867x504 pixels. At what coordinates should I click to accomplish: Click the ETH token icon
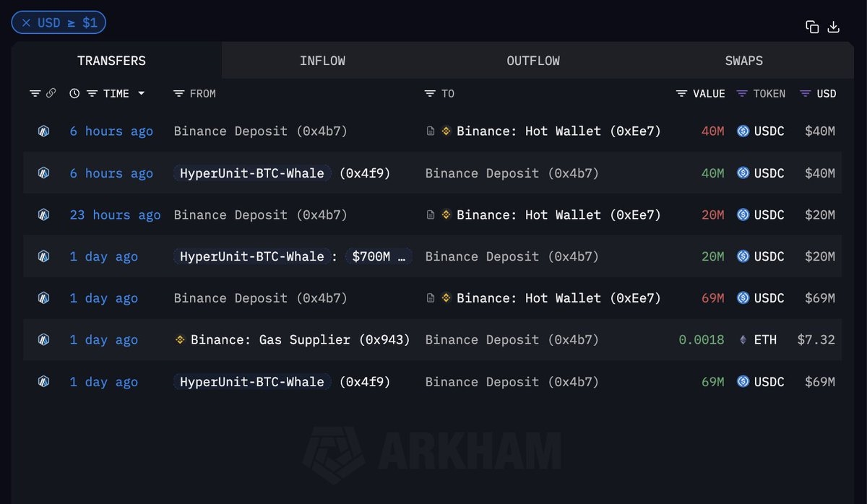point(743,339)
